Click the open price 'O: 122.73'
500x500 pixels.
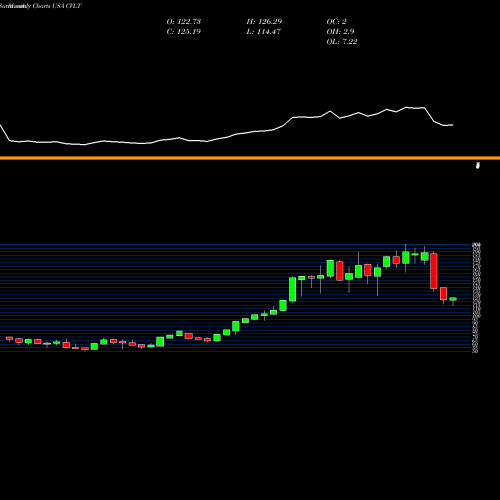184,22
